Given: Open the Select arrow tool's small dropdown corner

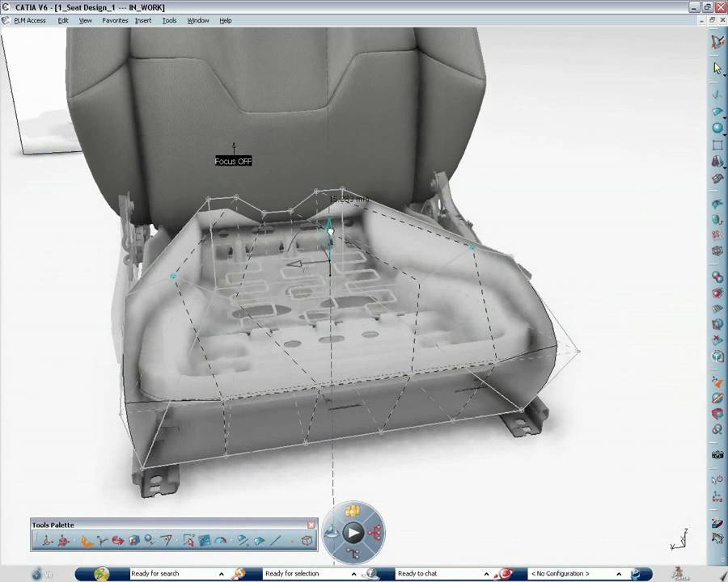Looking at the screenshot, I should pos(723,74).
